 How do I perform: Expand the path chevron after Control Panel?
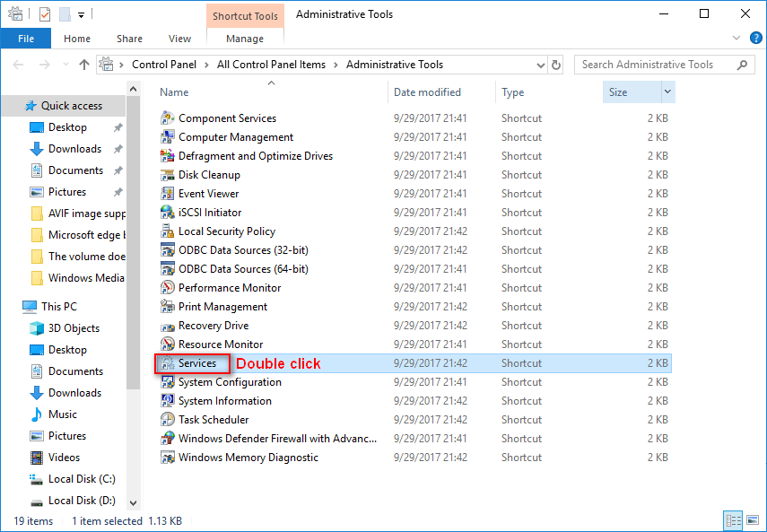tap(206, 65)
